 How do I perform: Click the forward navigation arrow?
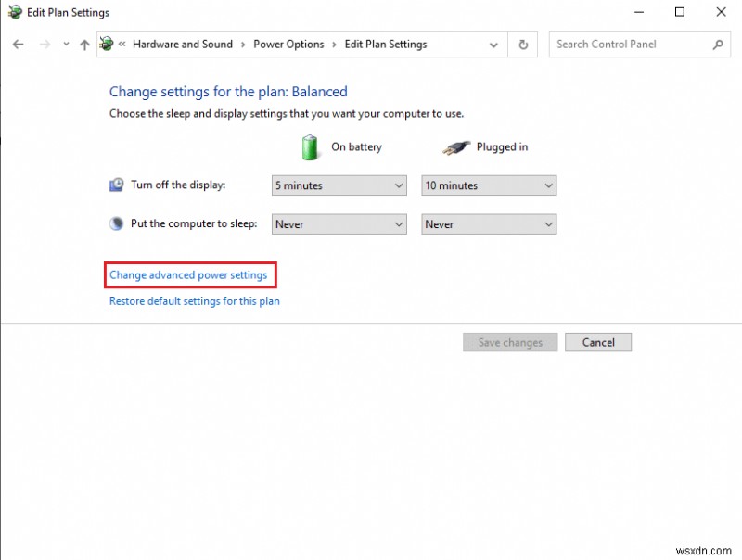44,44
